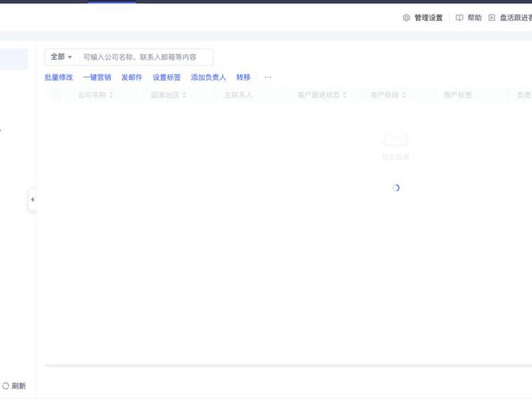Click the 发邮件 send mail link
This screenshot has height=399, width=532.
click(x=132, y=77)
